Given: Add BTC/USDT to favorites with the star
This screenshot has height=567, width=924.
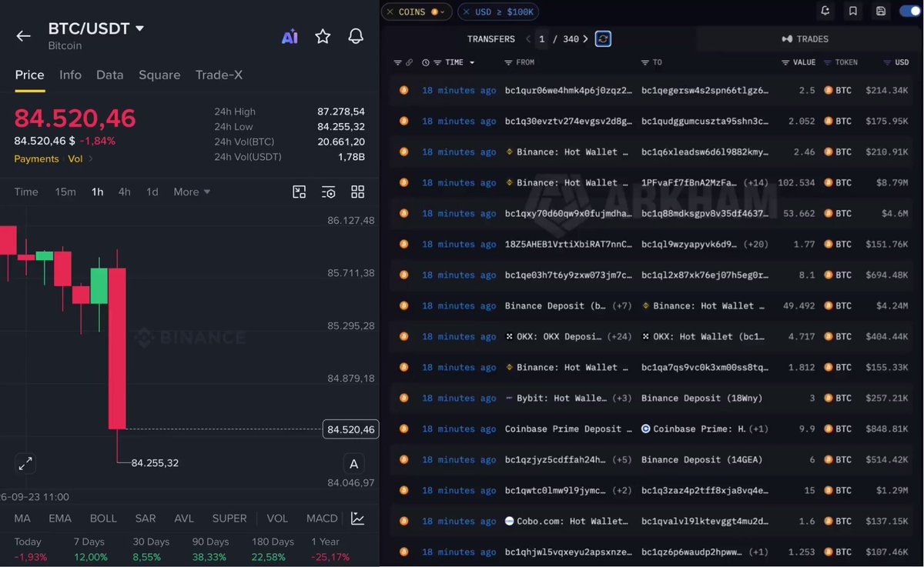Looking at the screenshot, I should click(x=323, y=36).
